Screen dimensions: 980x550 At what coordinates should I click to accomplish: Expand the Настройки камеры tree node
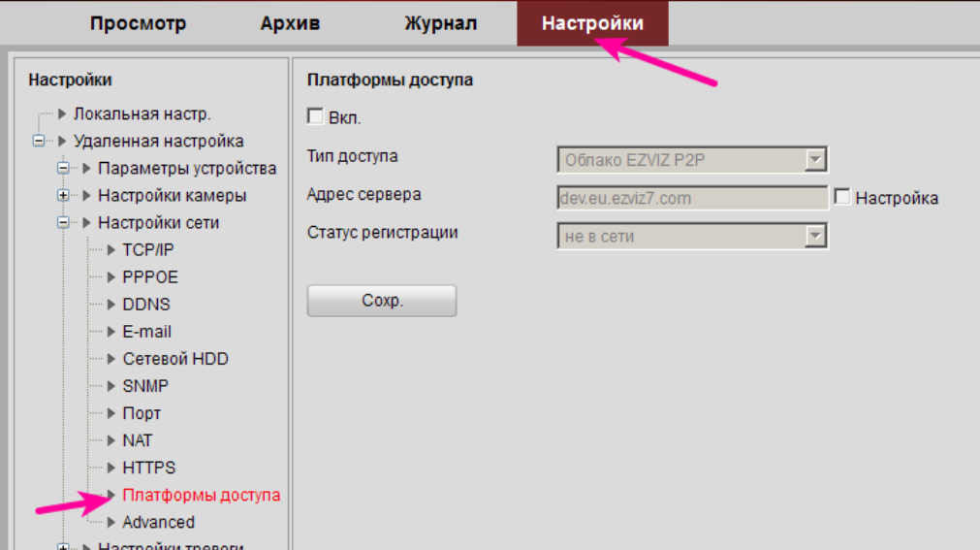64,196
